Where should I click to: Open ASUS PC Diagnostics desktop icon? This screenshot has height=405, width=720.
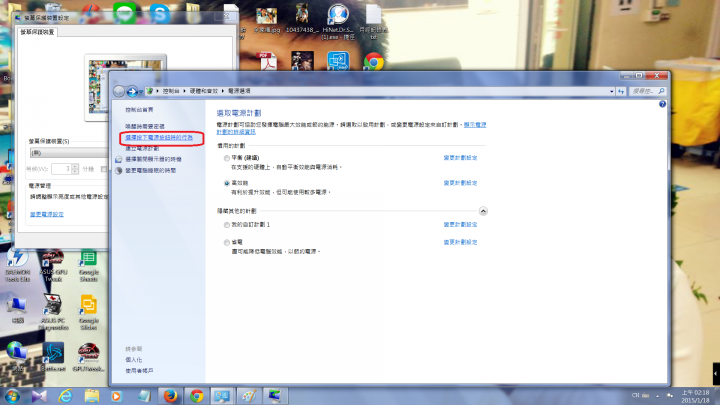(53, 312)
